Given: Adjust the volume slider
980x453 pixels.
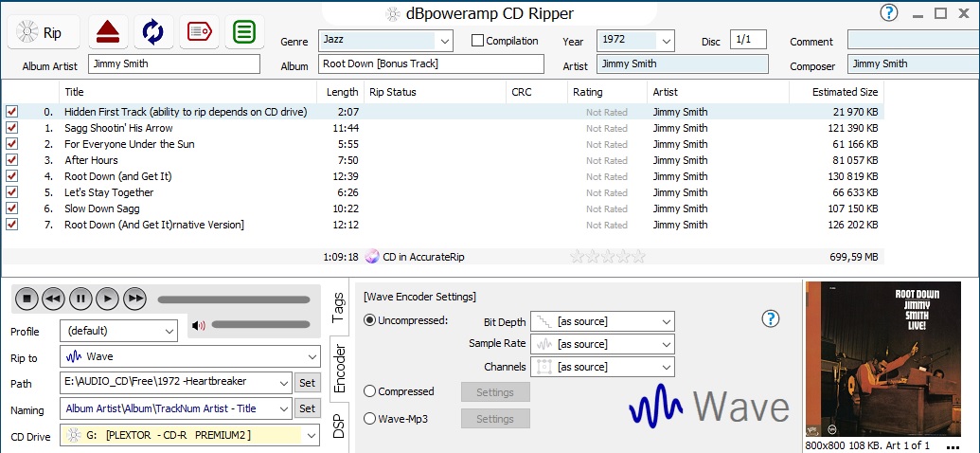Looking at the screenshot, I should [x=260, y=325].
